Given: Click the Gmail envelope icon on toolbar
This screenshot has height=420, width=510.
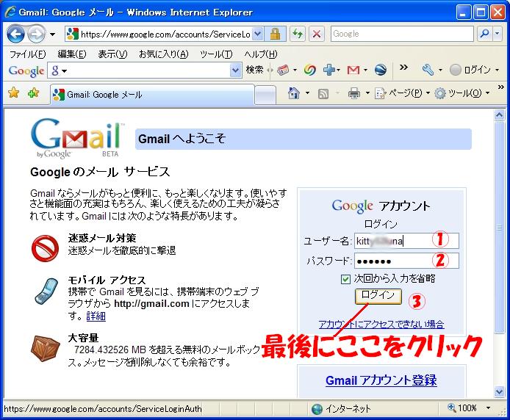Looking at the screenshot, I should 353,70.
